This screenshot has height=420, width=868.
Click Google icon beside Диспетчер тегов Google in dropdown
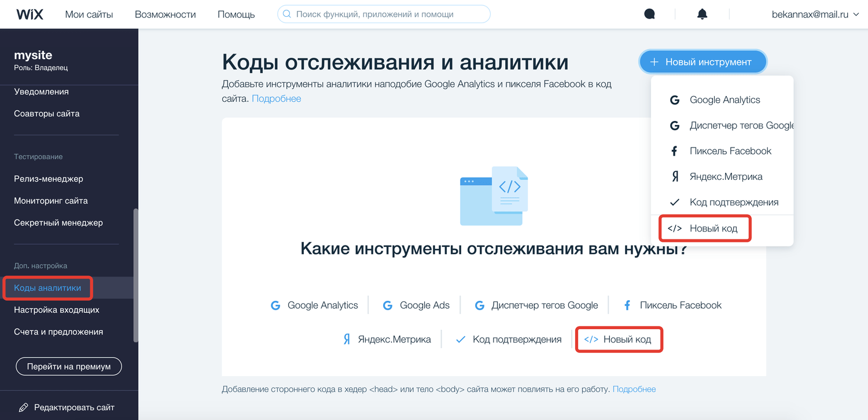click(675, 125)
